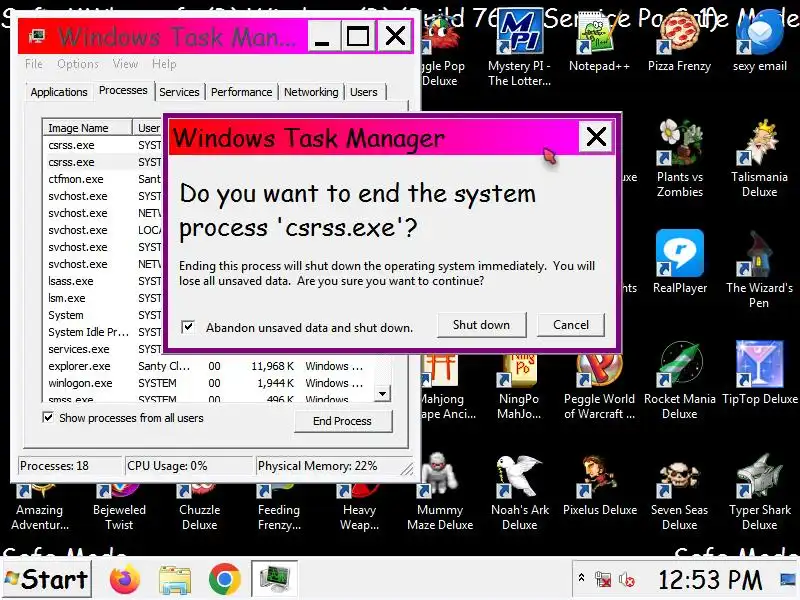800x600 pixels.
Task: Open the Help menu
Action: pyautogui.click(x=164, y=64)
